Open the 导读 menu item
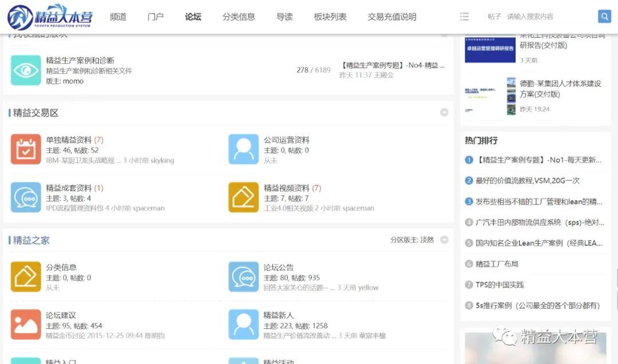 coord(284,17)
